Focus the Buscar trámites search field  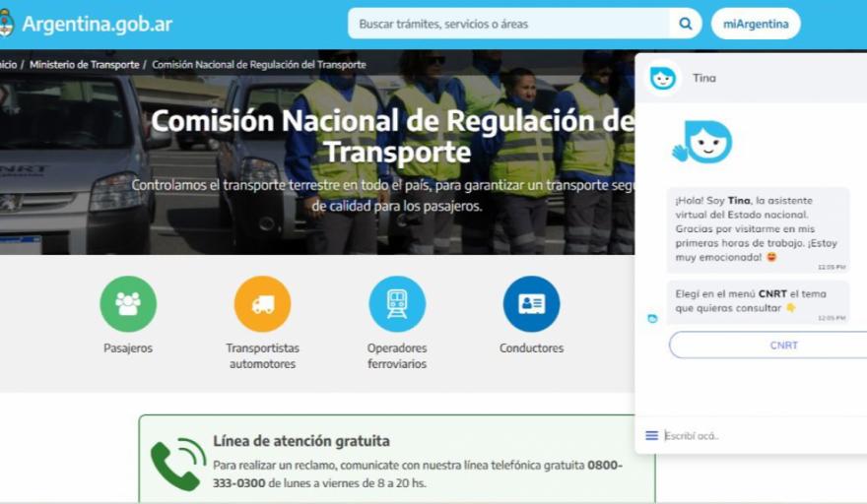pos(508,24)
